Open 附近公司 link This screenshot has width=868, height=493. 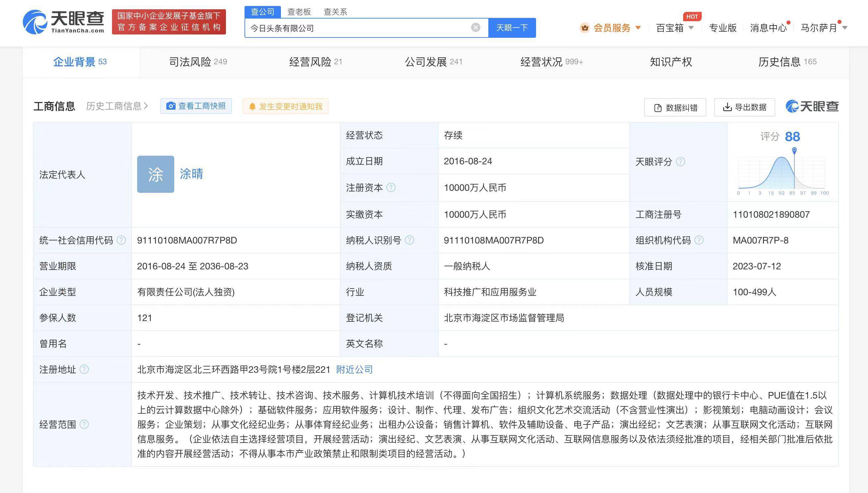(354, 369)
